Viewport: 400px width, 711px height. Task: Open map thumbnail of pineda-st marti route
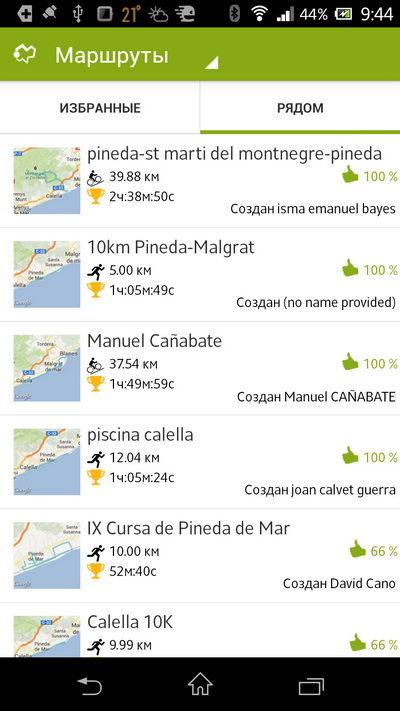47,180
